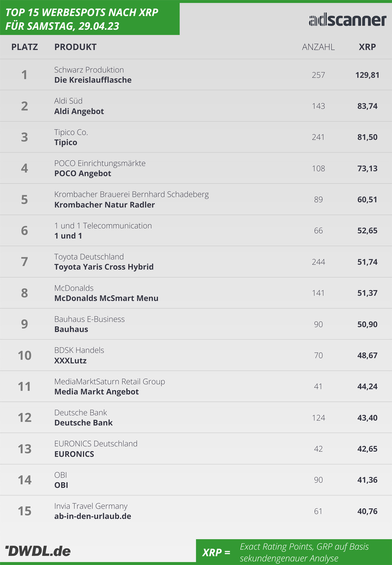This screenshot has width=392, height=565.
Task: Click the Tipico product row
Action: click(196, 137)
